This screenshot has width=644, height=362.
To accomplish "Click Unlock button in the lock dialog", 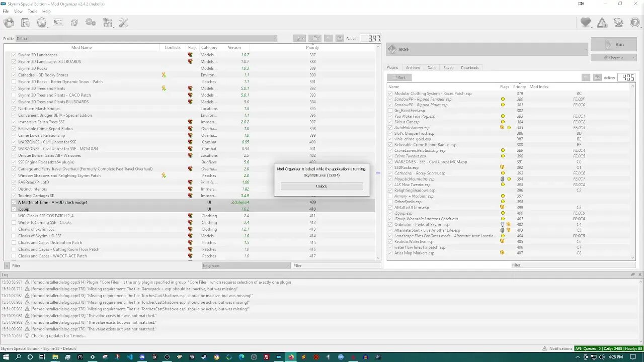I will [321, 186].
